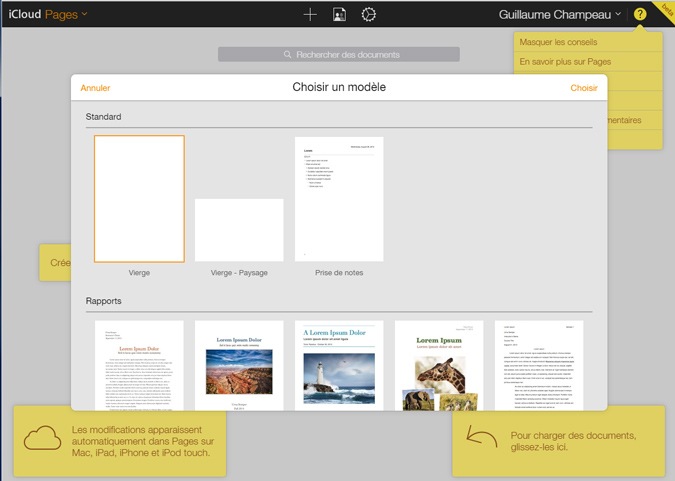
Task: Confirm the template with Choisir
Action: pyautogui.click(x=584, y=88)
